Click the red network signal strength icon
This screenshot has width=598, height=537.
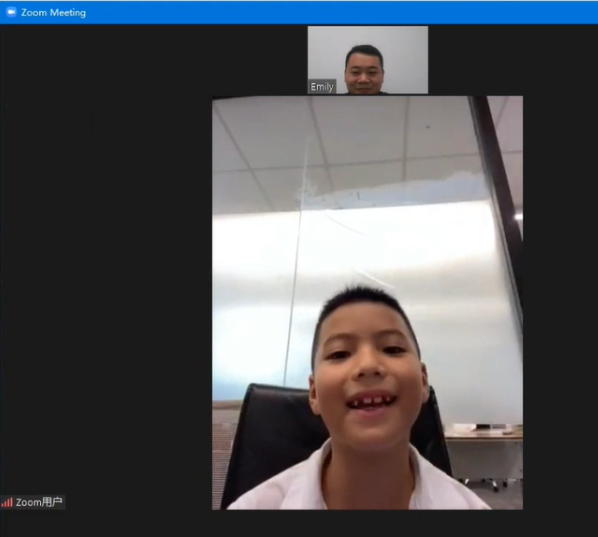point(7,502)
